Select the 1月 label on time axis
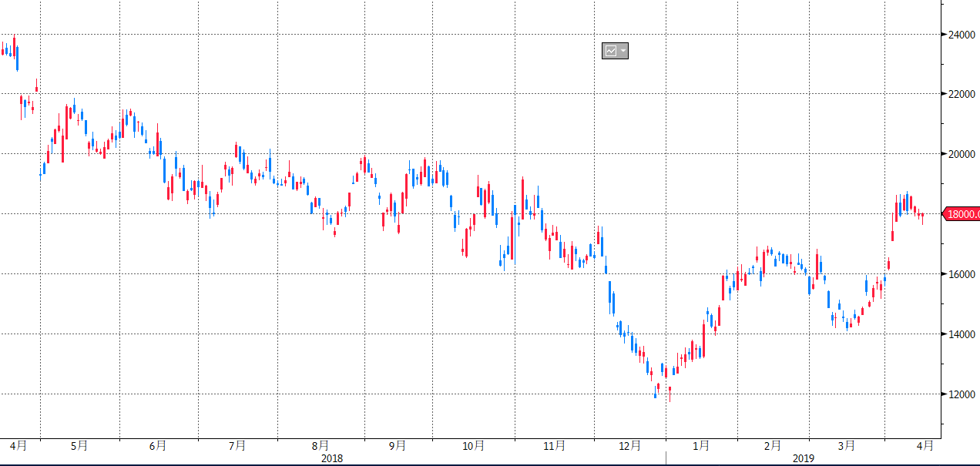The width and height of the screenshot is (980, 466). (x=701, y=445)
